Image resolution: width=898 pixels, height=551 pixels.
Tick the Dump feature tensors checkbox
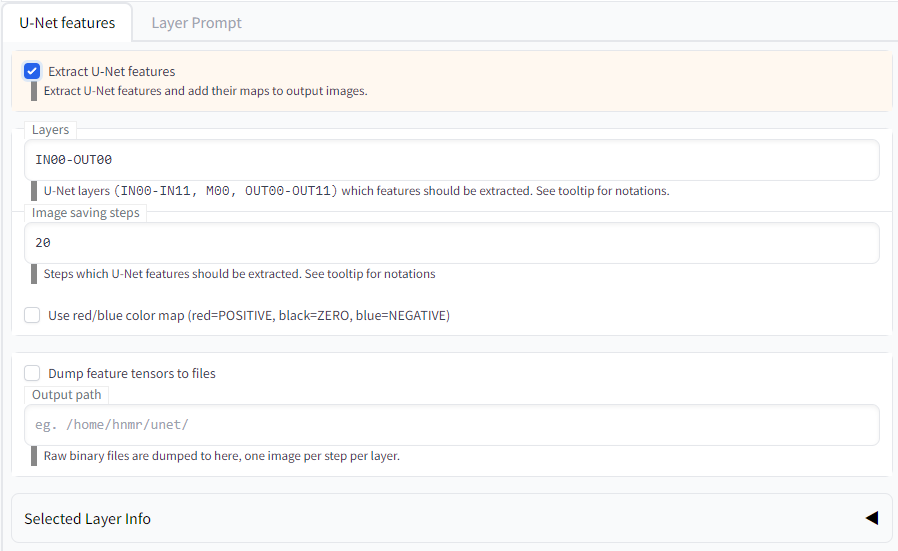tap(32, 373)
